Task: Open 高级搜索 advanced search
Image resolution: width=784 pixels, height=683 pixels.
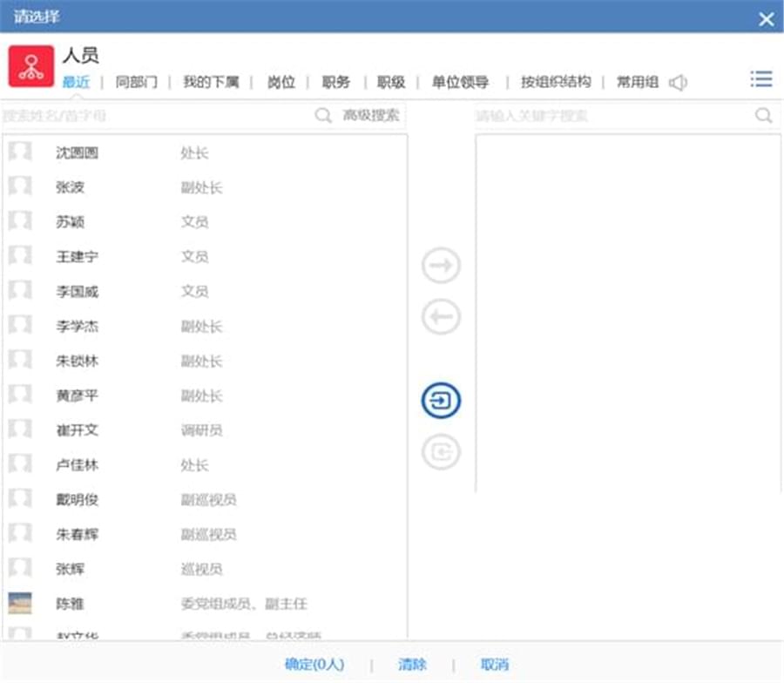Action: tap(371, 116)
